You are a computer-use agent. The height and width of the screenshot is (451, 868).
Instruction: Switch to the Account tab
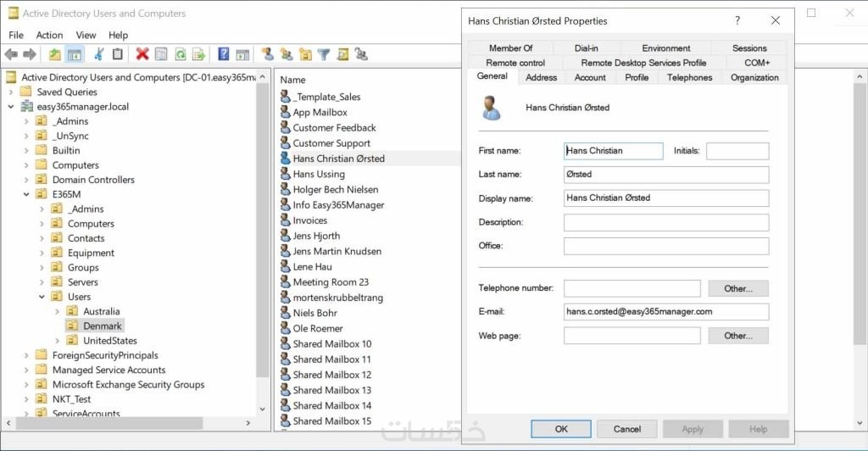pyautogui.click(x=590, y=77)
